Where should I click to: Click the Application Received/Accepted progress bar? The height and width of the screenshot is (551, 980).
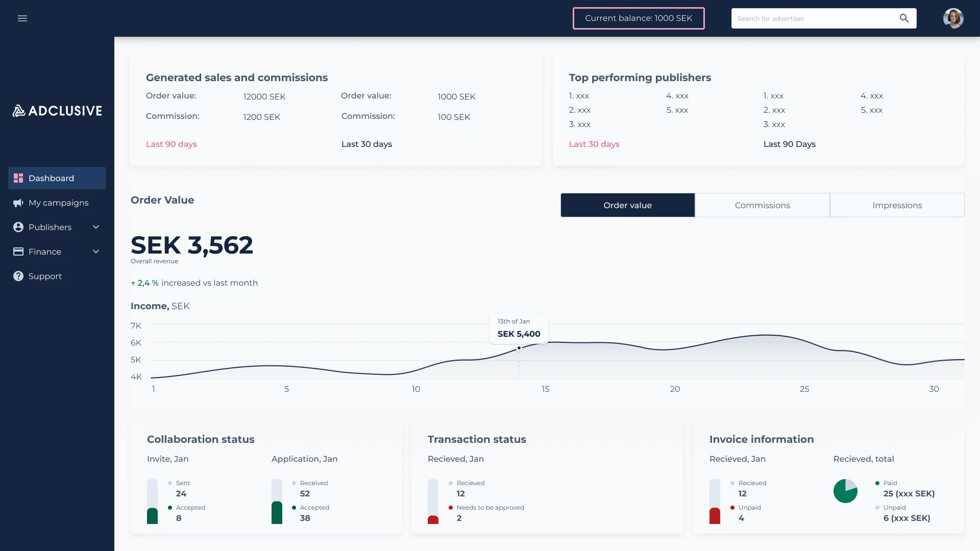pyautogui.click(x=277, y=502)
